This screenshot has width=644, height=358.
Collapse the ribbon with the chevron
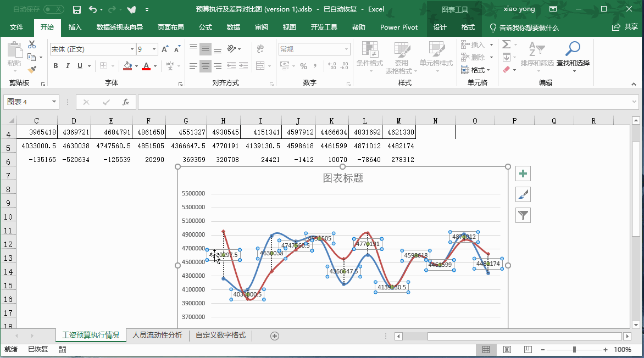[634, 84]
